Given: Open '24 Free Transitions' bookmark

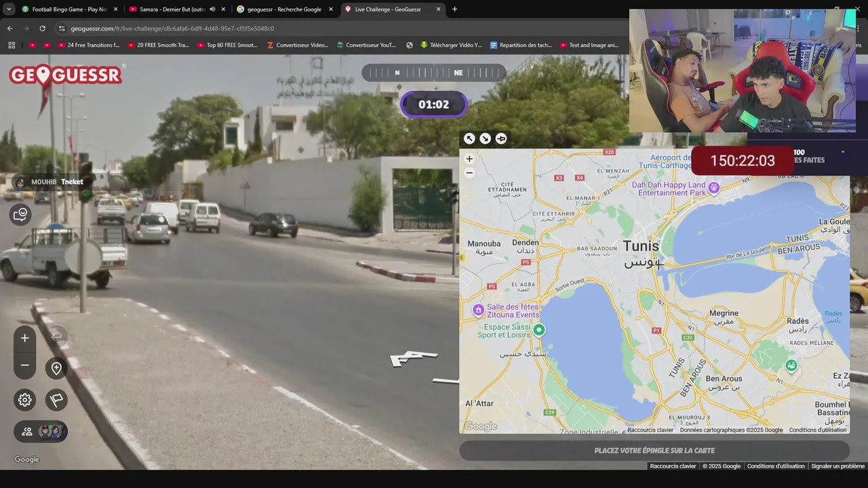Looking at the screenshot, I should click(88, 45).
